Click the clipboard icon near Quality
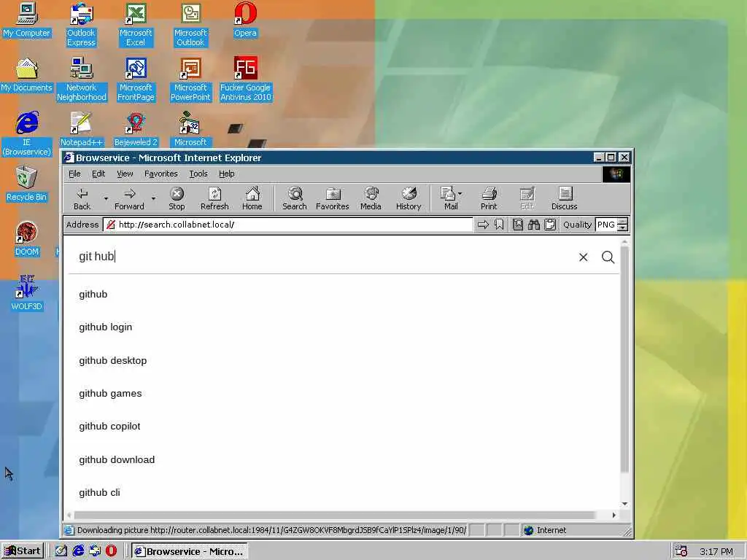The width and height of the screenshot is (747, 560). (x=550, y=225)
